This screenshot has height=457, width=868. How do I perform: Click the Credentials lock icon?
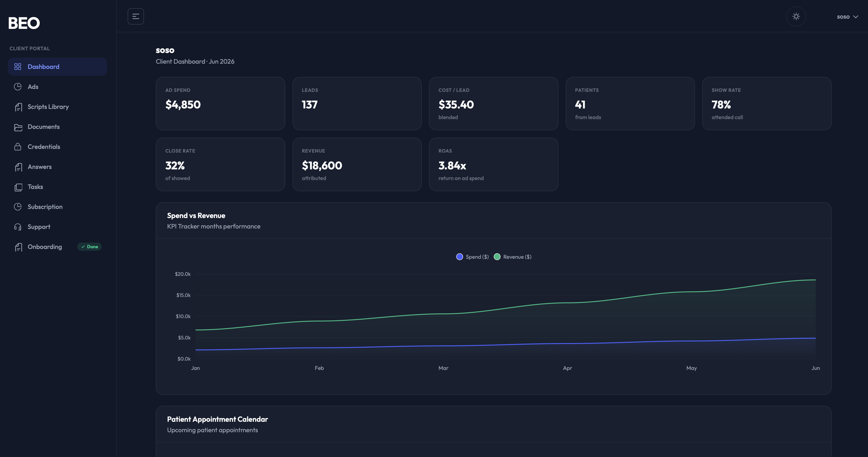[x=18, y=147]
